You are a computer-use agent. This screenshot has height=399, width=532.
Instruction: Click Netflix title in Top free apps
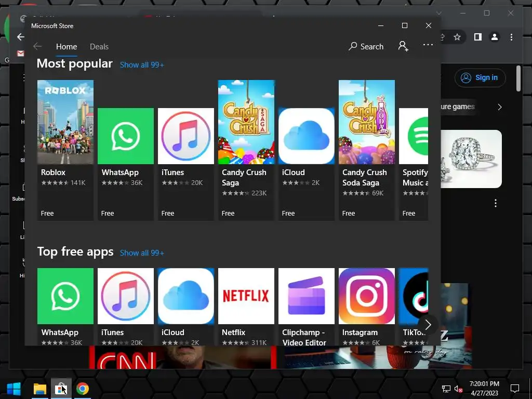click(x=233, y=332)
